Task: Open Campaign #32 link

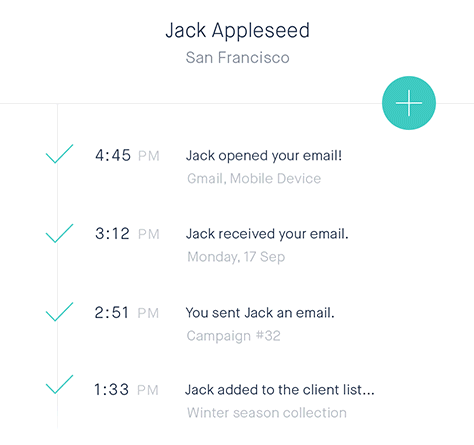Action: click(233, 336)
